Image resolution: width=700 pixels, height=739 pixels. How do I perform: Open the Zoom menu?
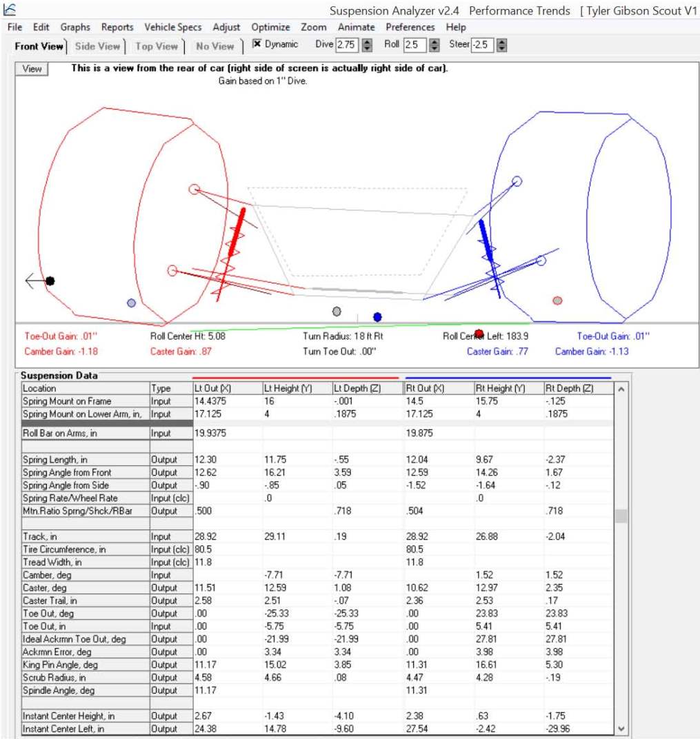(x=314, y=27)
